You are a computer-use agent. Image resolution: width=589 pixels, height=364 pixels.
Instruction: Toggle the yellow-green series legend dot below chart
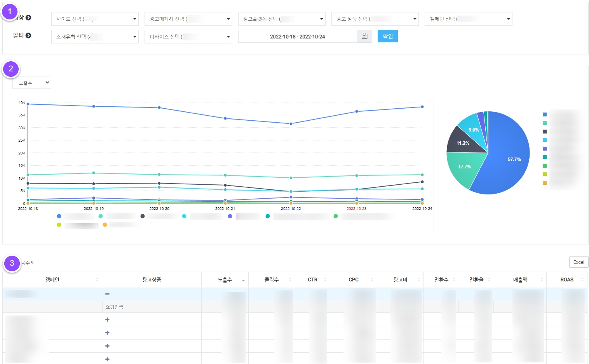tap(59, 225)
